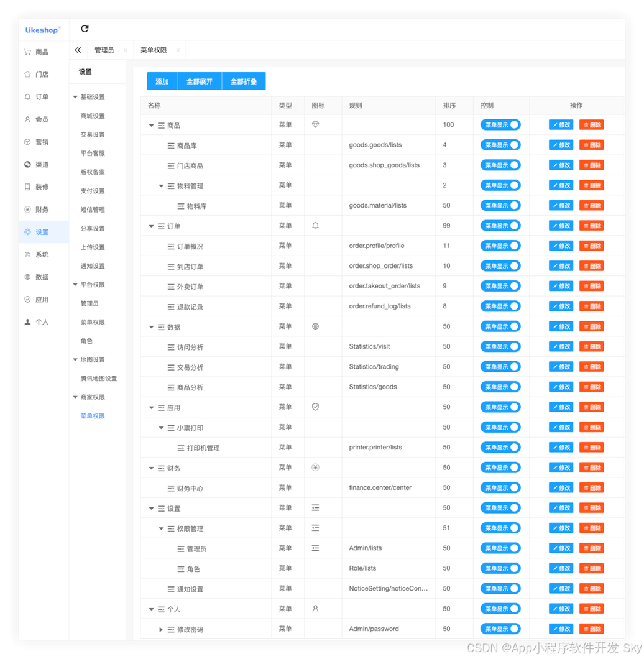This screenshot has width=644, height=659.
Task: Click 删除 button for 退款记录
Action: pyautogui.click(x=591, y=306)
